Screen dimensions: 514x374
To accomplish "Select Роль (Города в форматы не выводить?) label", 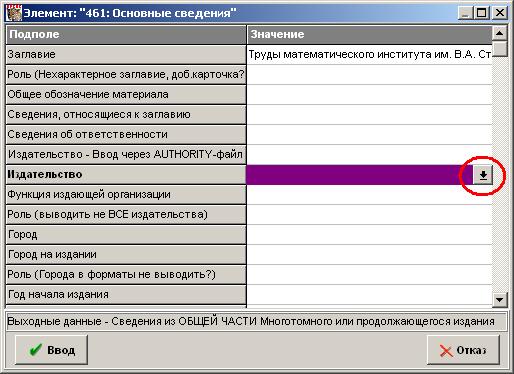I will coord(126,274).
